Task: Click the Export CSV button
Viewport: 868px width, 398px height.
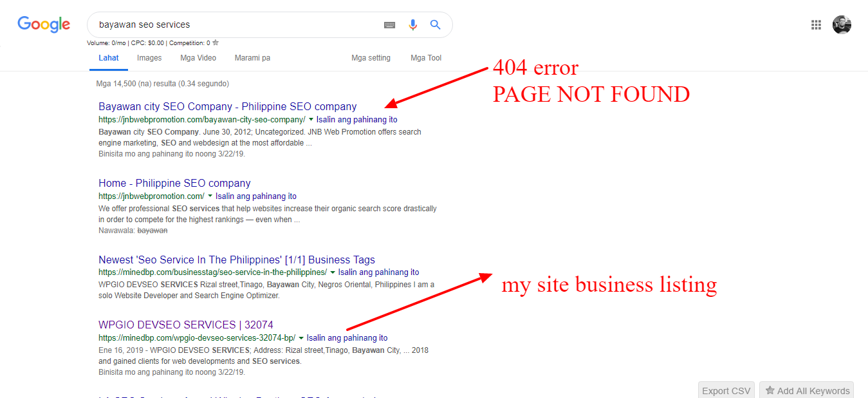Action: 726,391
